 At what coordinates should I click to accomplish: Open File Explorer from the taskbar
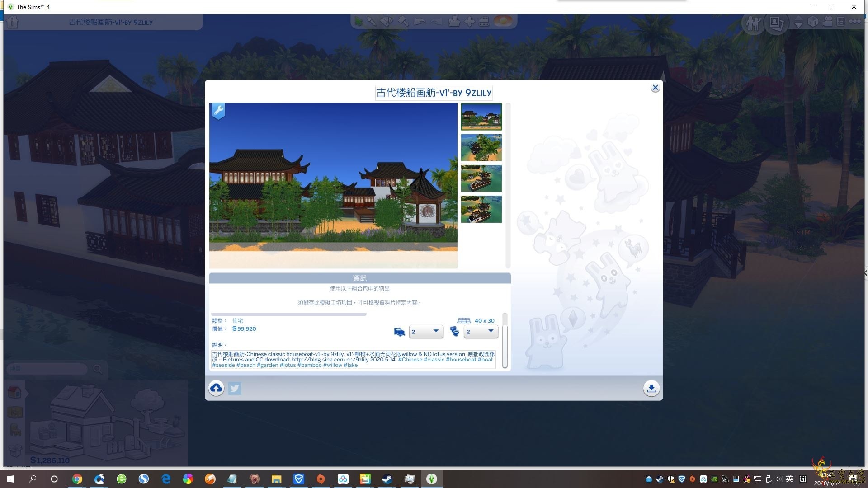pyautogui.click(x=277, y=479)
